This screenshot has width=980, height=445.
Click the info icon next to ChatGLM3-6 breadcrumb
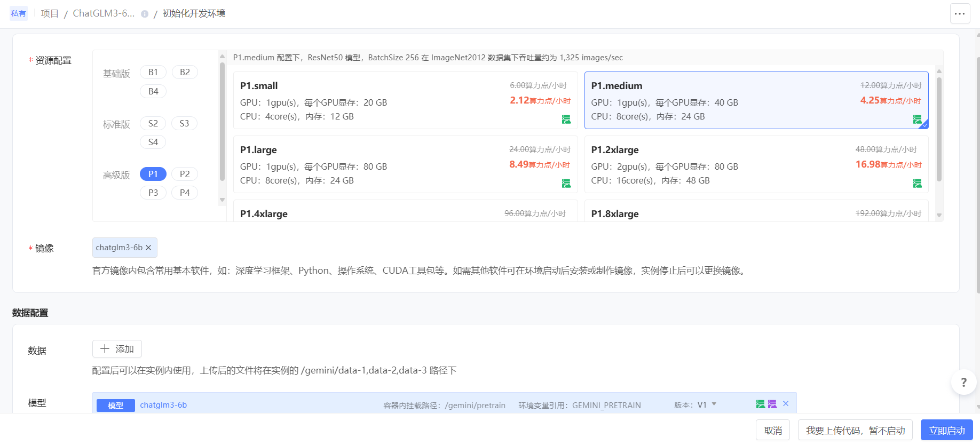(x=145, y=14)
